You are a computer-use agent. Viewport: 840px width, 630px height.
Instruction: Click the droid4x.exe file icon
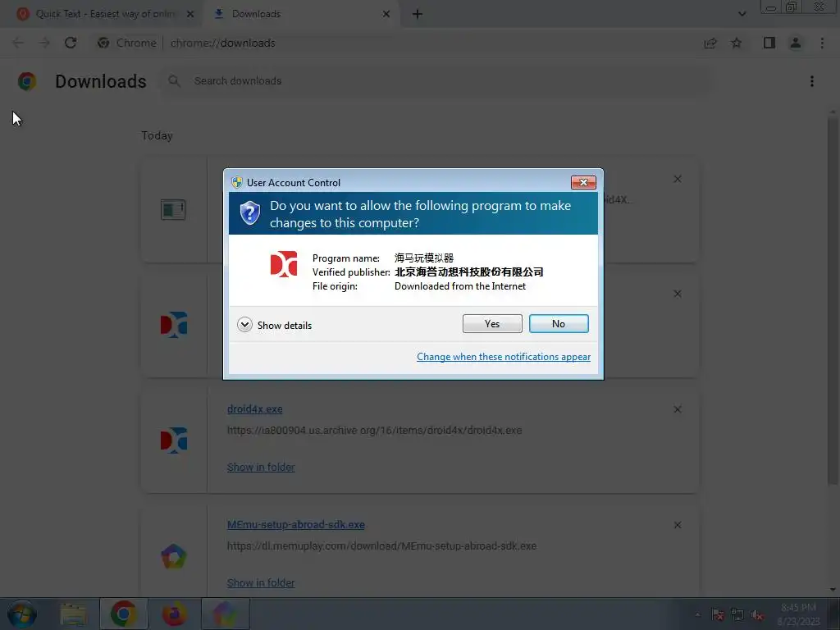pyautogui.click(x=174, y=441)
